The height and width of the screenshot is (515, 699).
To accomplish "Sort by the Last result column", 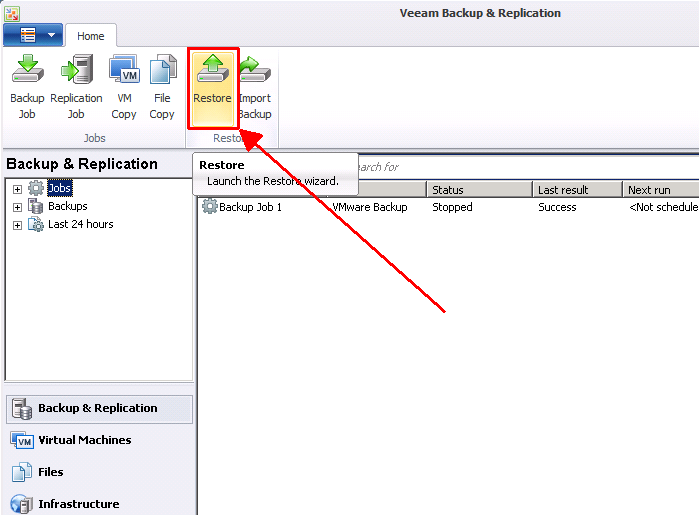I will (578, 190).
